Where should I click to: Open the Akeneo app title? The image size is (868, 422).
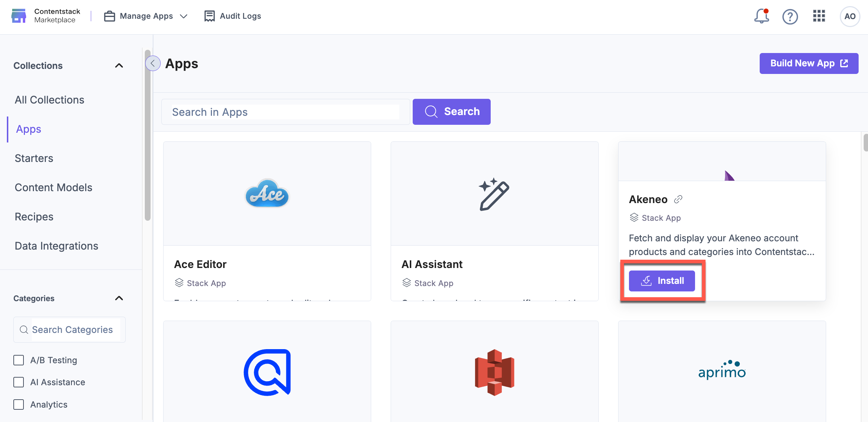click(x=648, y=199)
